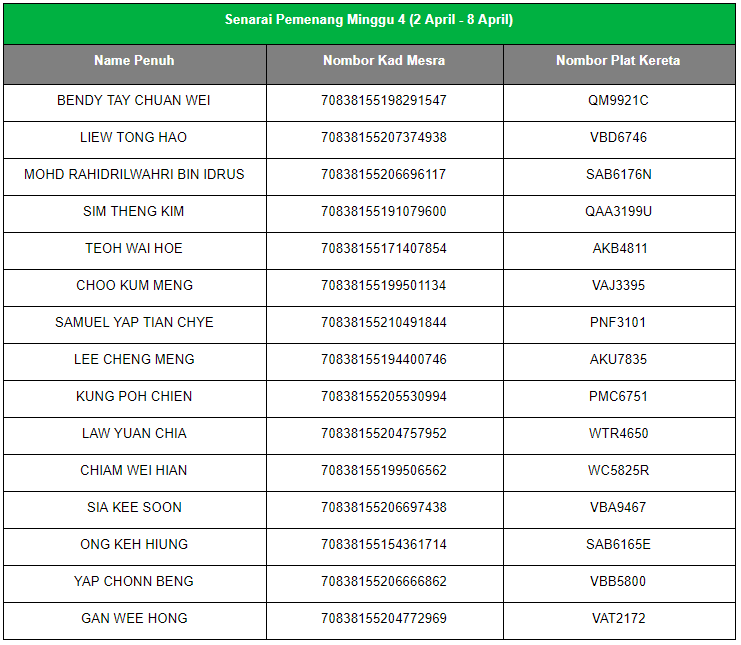The image size is (741, 645).
Task: Select the name SIM THENG KIM
Action: pyautogui.click(x=134, y=212)
